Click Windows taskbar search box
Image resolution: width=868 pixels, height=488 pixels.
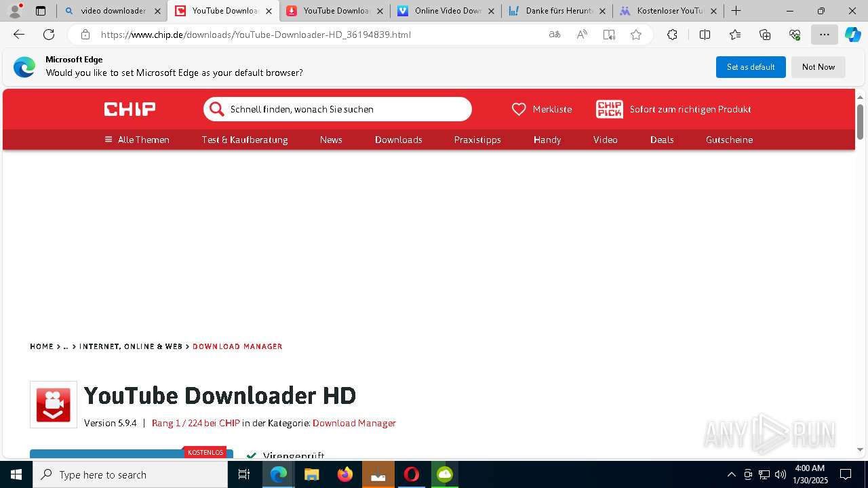pos(130,474)
